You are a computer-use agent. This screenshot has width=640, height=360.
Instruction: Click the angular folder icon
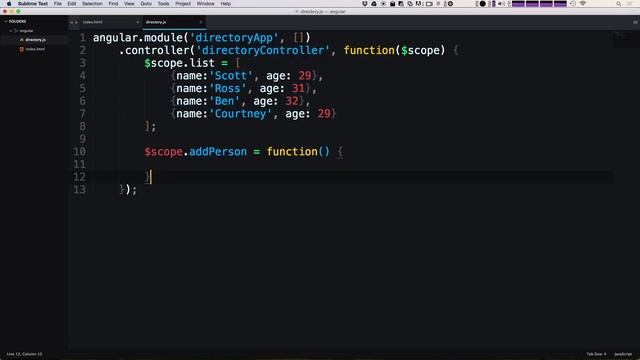coord(16,31)
